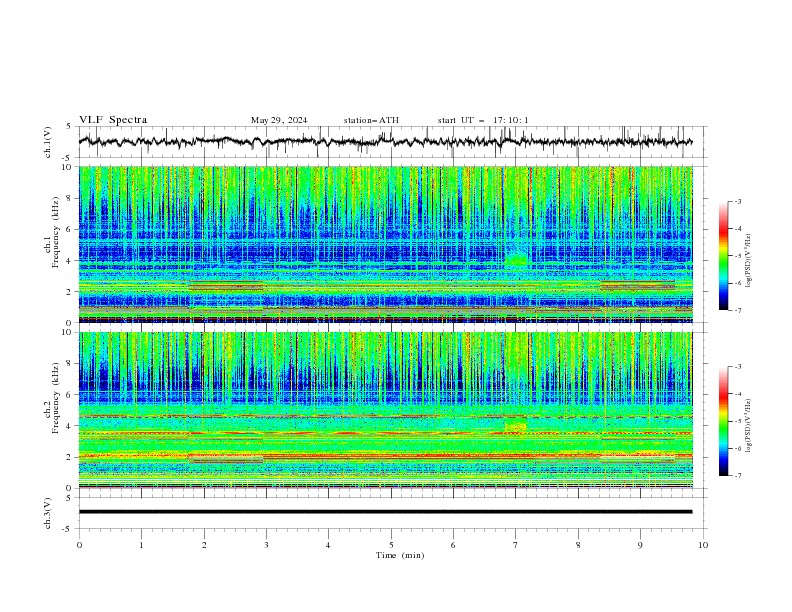Click the ch.1 spectrogram color bar
Viewport: 792px width, 612px height.
click(724, 256)
